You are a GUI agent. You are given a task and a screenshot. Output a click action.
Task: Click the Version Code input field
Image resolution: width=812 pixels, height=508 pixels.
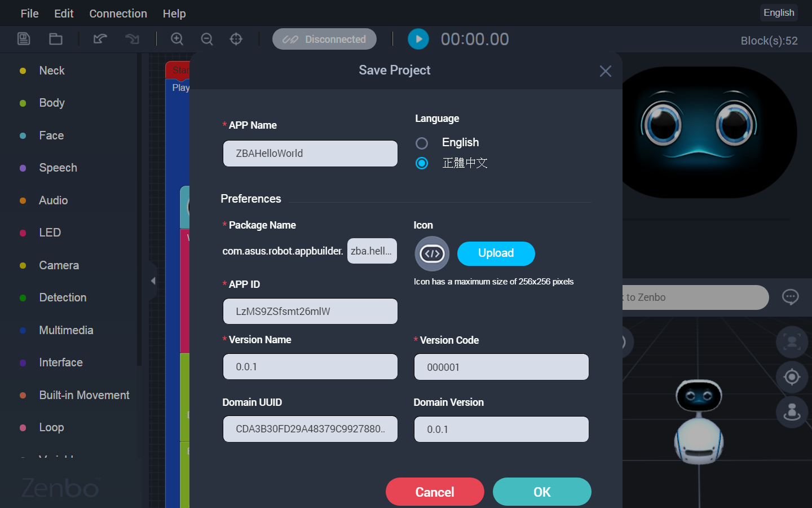pyautogui.click(x=501, y=367)
